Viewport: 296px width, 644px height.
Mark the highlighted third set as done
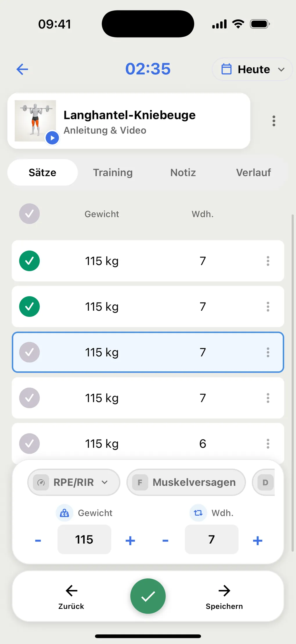[29, 352]
